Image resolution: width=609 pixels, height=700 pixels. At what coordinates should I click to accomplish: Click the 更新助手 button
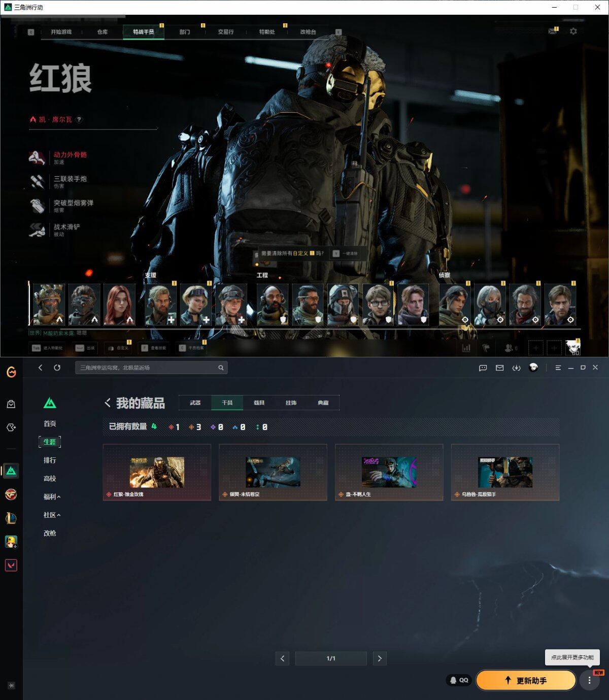[526, 681]
